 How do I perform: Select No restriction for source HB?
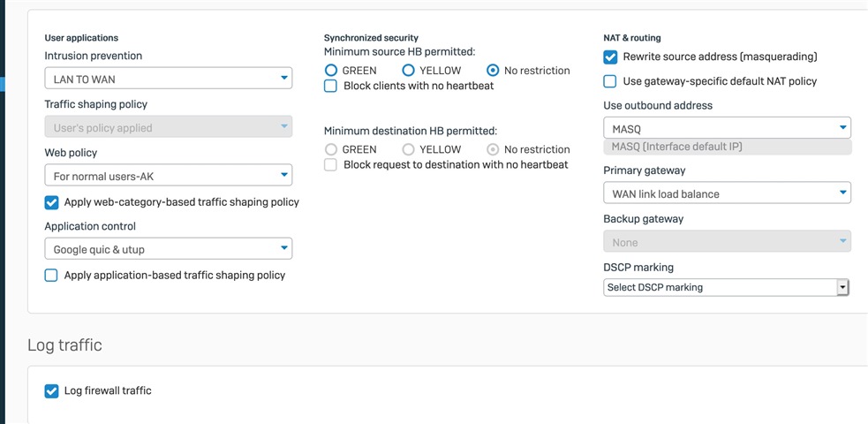pos(493,71)
